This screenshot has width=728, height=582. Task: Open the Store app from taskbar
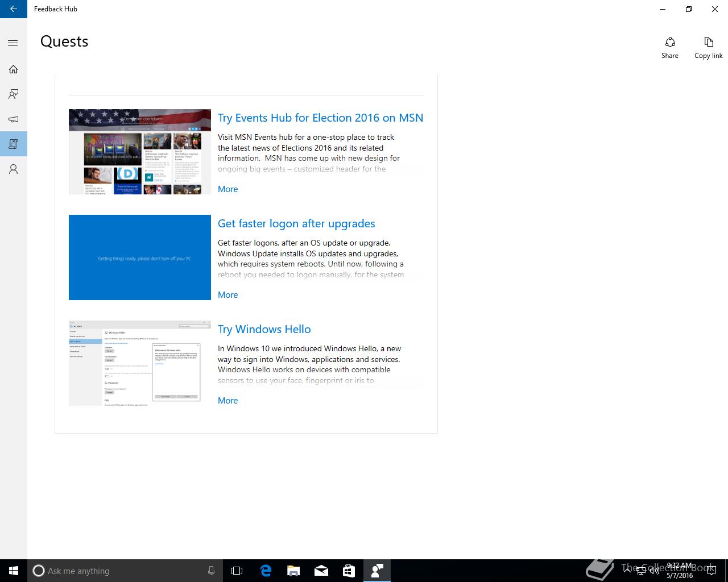pyautogui.click(x=349, y=571)
